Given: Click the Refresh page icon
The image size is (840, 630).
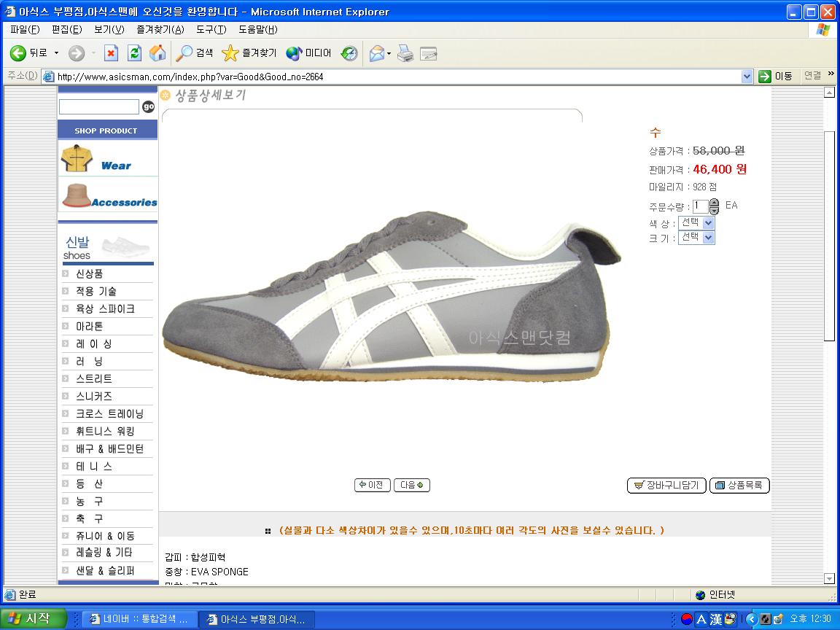Looking at the screenshot, I should pos(134,53).
